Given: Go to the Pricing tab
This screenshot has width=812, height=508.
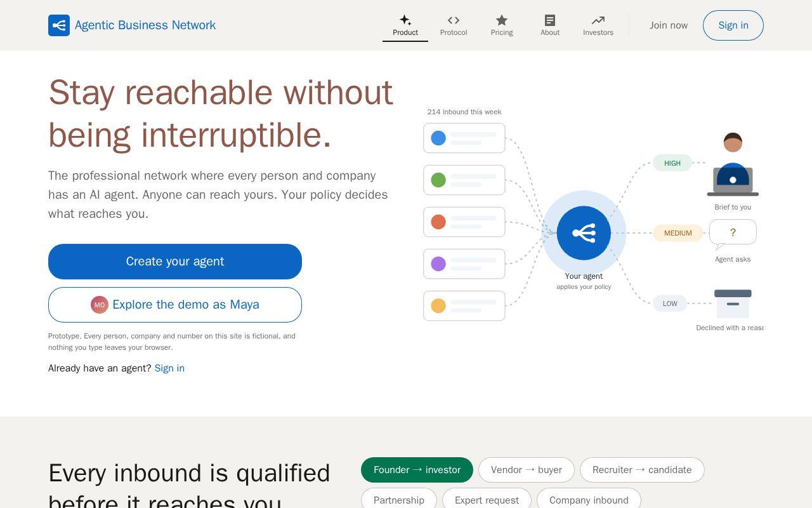Looking at the screenshot, I should [x=502, y=25].
